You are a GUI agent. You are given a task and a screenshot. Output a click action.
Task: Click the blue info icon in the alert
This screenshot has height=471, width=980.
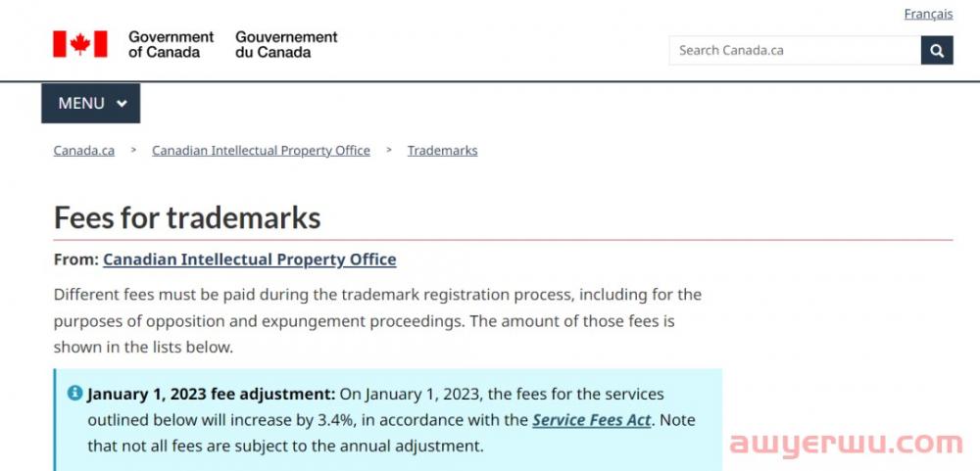coord(75,393)
